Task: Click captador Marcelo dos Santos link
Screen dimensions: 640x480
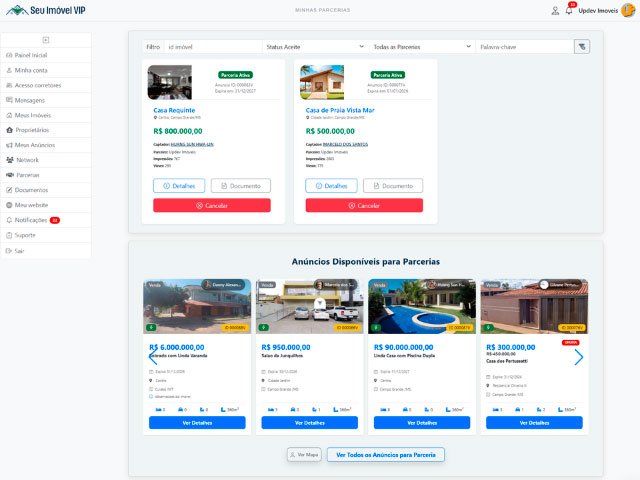Action: point(345,144)
